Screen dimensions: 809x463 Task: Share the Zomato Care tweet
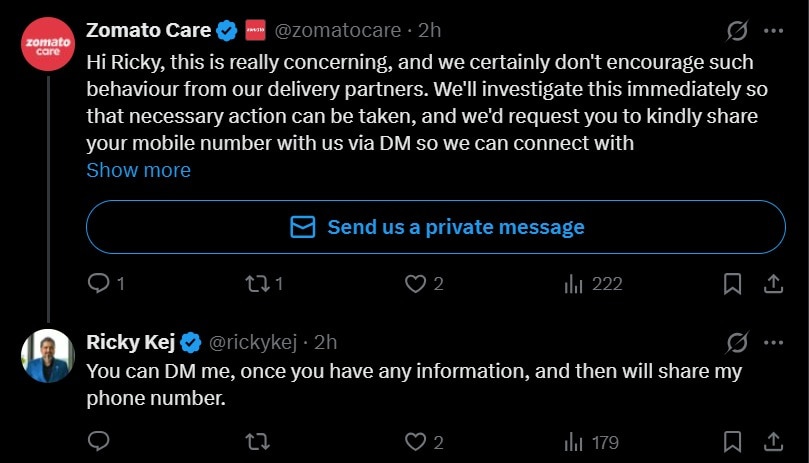click(x=773, y=284)
